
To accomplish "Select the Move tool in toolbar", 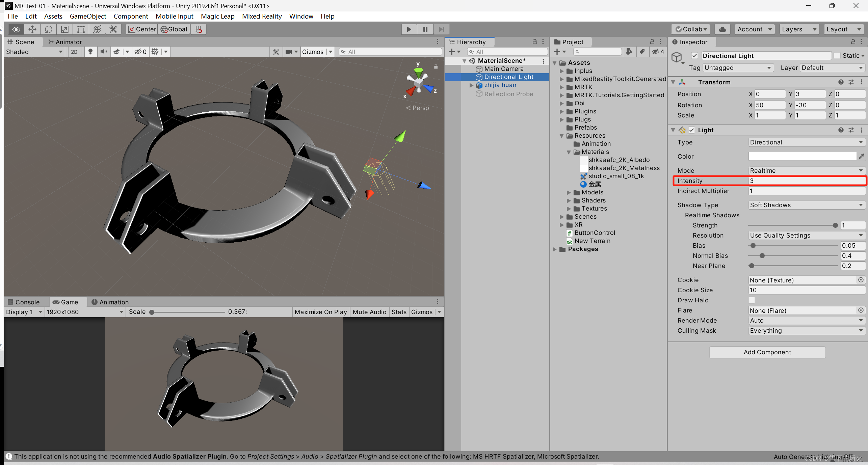I will pyautogui.click(x=32, y=29).
